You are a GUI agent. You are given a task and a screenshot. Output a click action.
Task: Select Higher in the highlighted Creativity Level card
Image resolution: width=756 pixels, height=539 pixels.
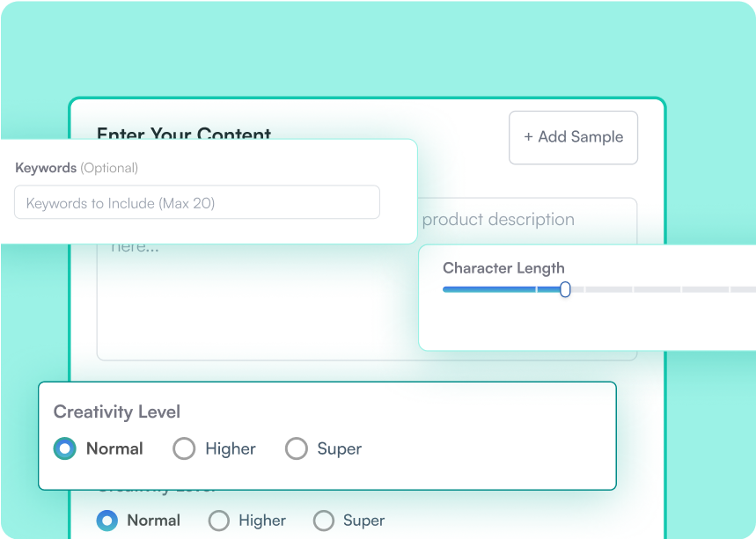(x=184, y=448)
